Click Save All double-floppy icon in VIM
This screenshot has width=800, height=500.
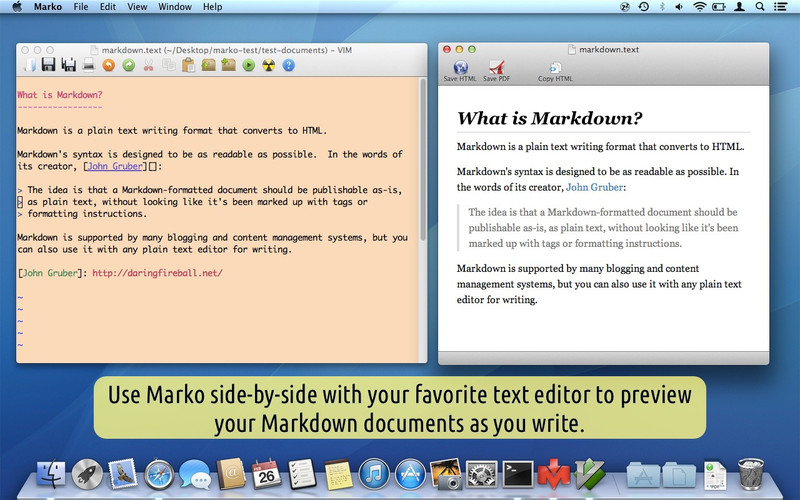68,65
